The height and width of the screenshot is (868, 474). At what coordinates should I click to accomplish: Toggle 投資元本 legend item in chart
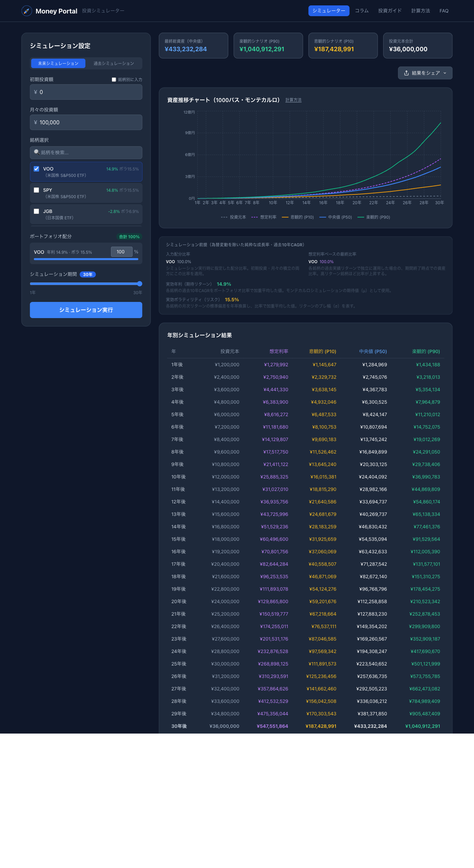tap(233, 217)
